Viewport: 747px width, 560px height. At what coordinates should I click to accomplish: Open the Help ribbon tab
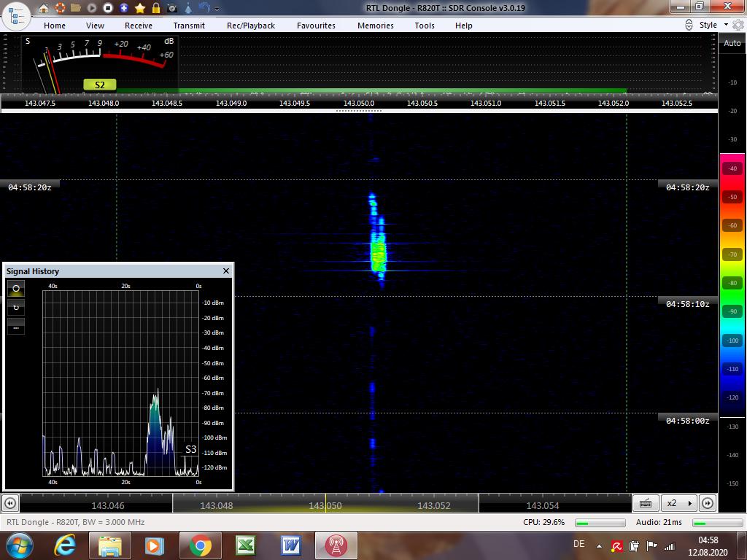click(463, 26)
